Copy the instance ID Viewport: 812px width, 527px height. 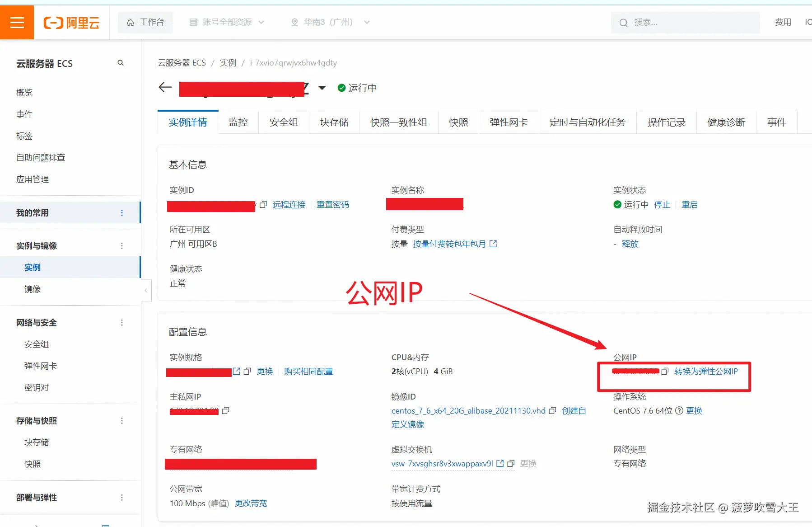point(264,205)
